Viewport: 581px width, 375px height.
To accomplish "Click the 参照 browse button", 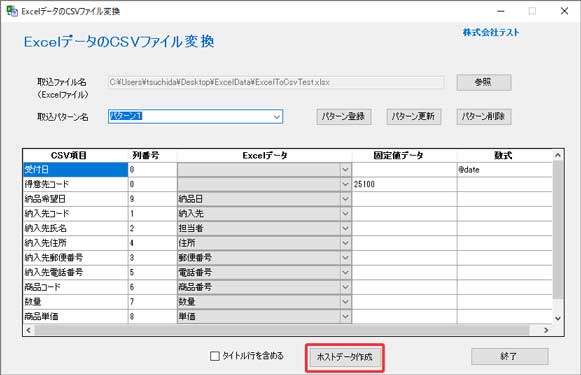I will click(484, 82).
